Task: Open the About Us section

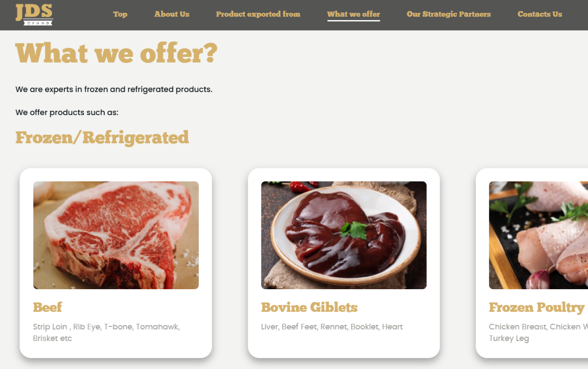Action: click(x=172, y=14)
